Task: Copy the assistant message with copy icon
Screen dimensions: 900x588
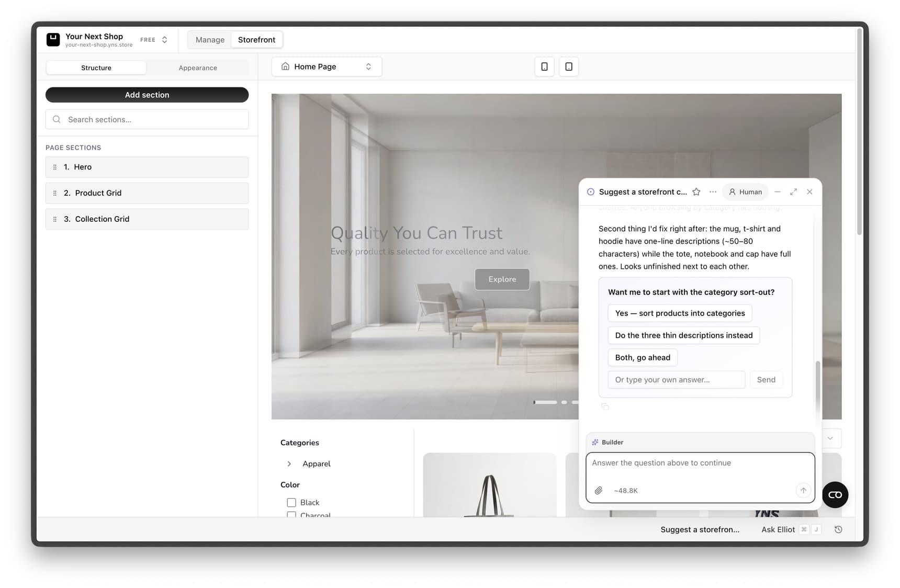Action: pos(605,407)
